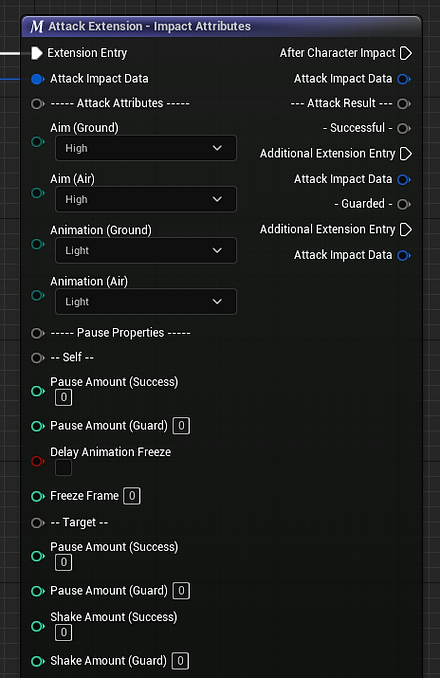Click the Target Shake Amount (Success) input pin

(38, 626)
